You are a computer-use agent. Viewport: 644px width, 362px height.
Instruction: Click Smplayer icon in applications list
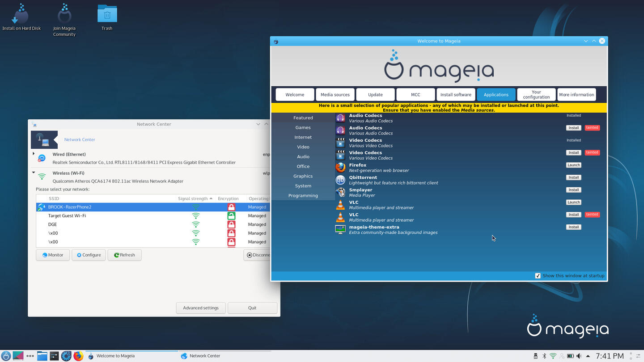pos(340,192)
